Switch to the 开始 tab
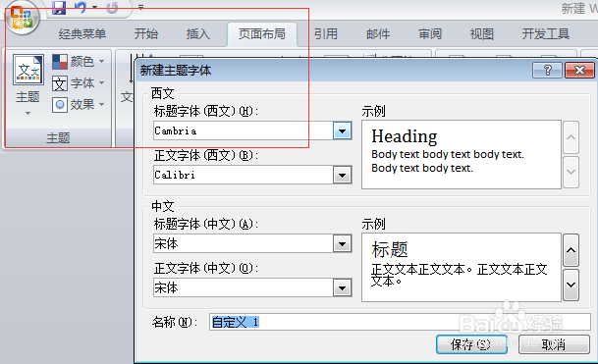This screenshot has height=364, width=598. [145, 34]
